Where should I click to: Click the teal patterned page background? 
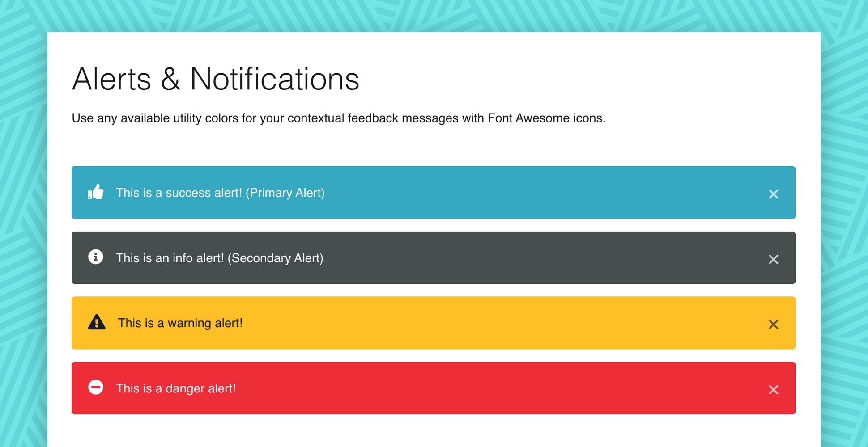[23, 223]
